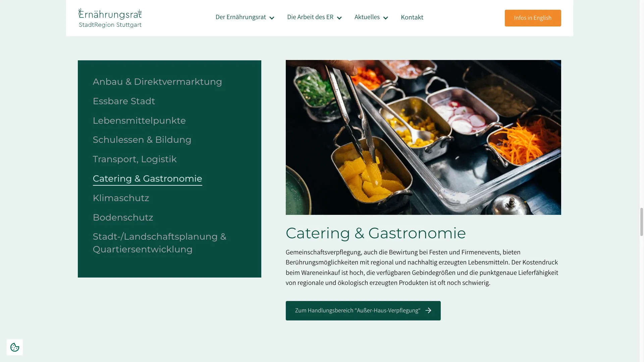This screenshot has width=644, height=362.
Task: Select the Essbare Stadt tab
Action: click(x=124, y=101)
